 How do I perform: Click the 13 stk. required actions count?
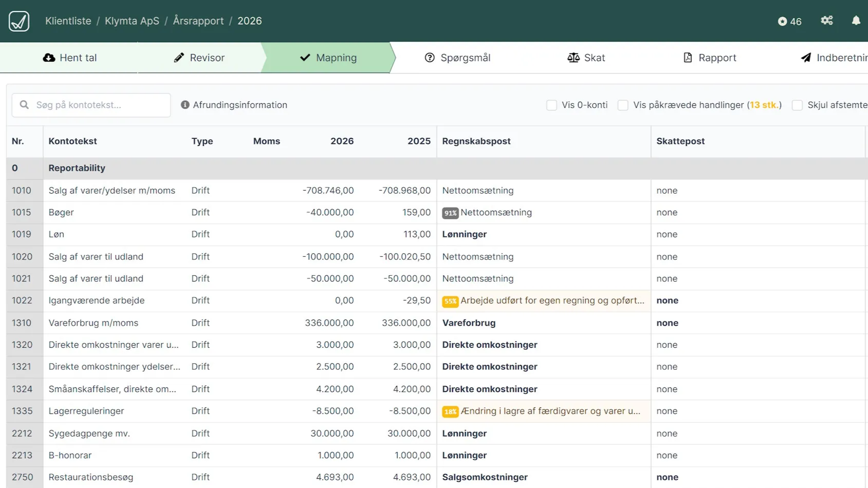764,105
